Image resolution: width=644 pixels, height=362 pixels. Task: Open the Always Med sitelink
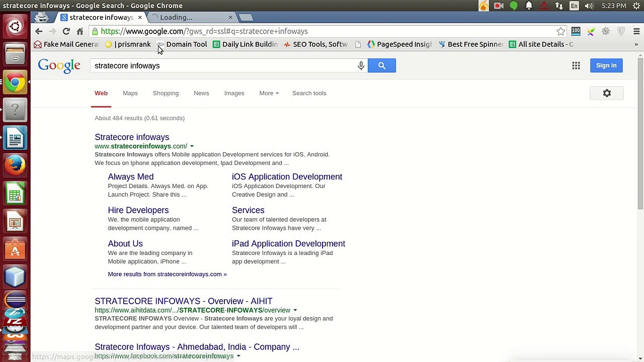coord(130,176)
